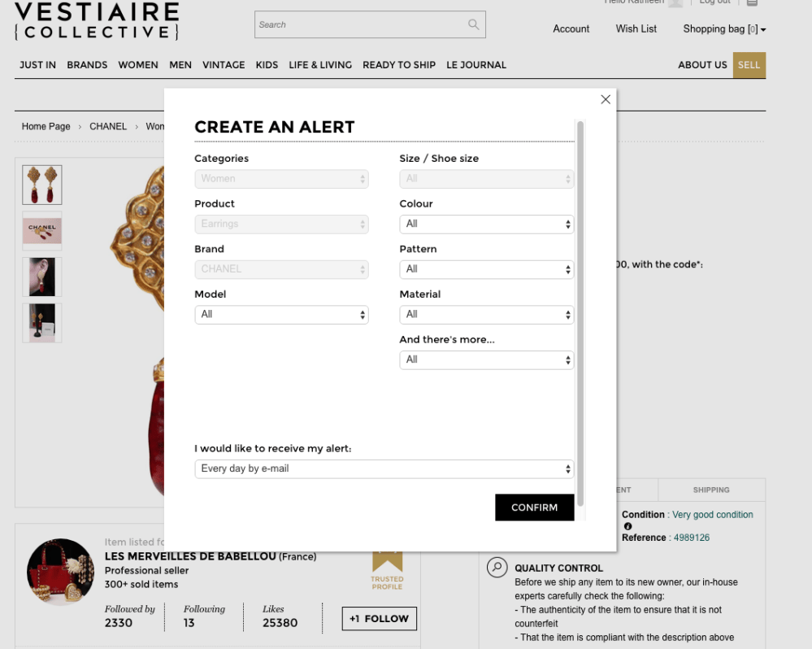Click the dialog vertical scrollbar
The width and height of the screenshot is (812, 649).
(x=580, y=313)
